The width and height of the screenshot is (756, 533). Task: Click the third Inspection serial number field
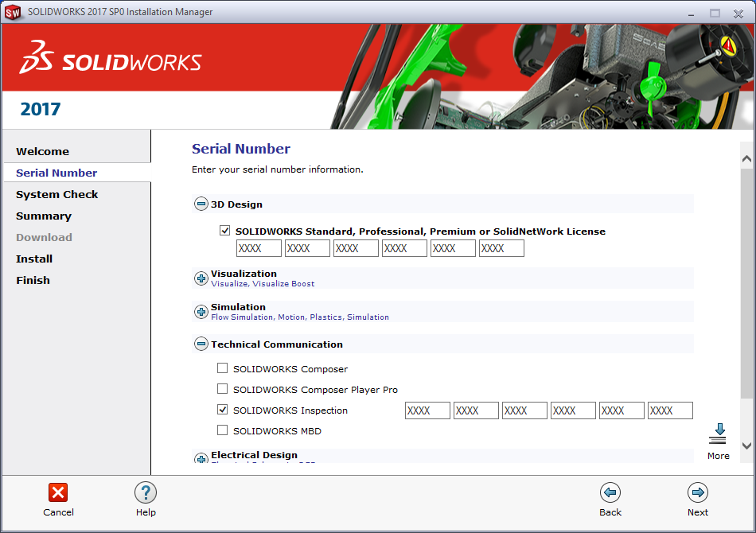[x=524, y=410]
